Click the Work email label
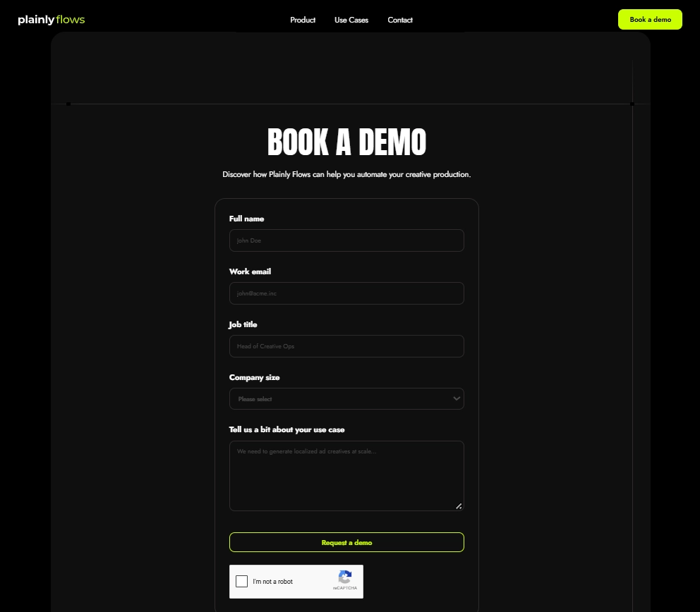 pos(250,271)
